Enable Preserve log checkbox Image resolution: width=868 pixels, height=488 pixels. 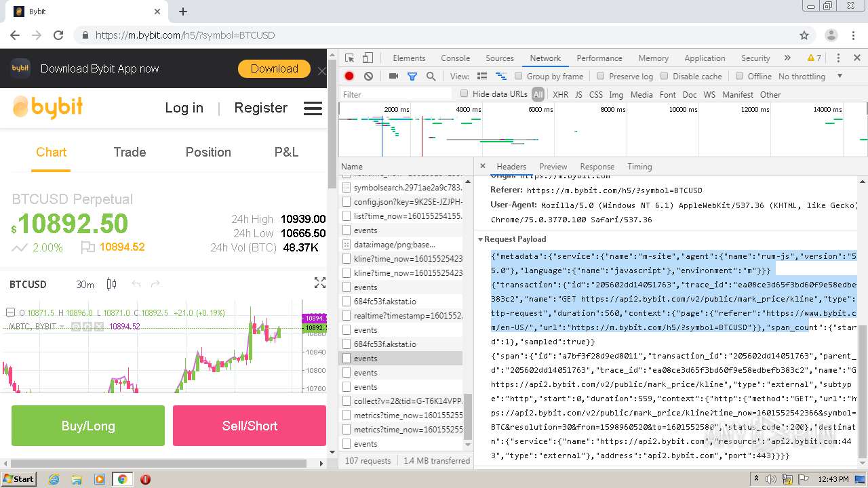601,77
